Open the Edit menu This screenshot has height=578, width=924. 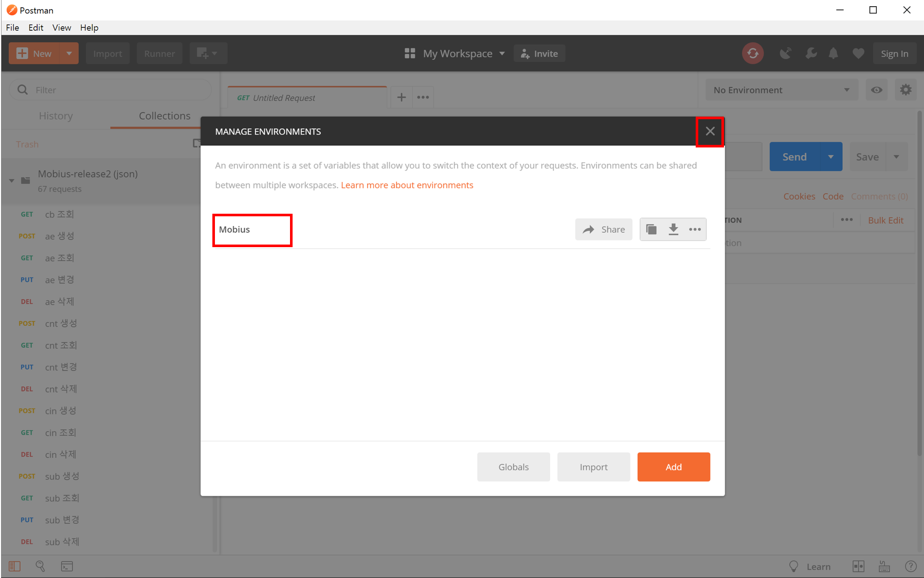coord(35,28)
